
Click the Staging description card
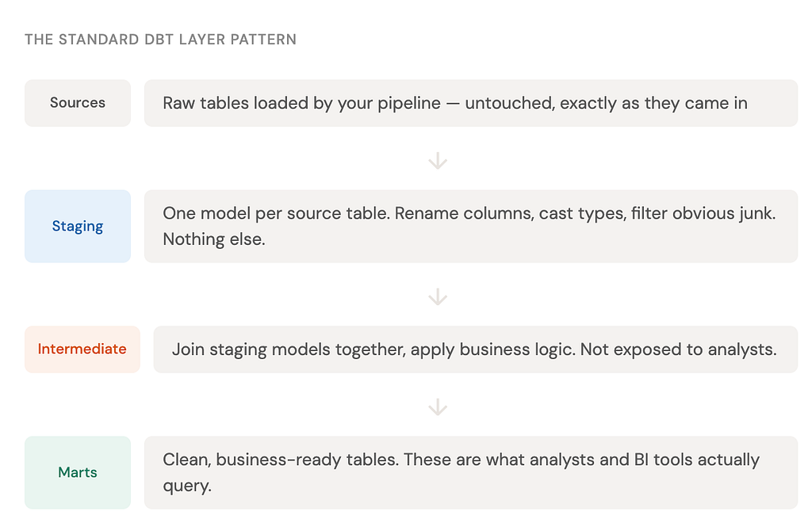(x=471, y=226)
